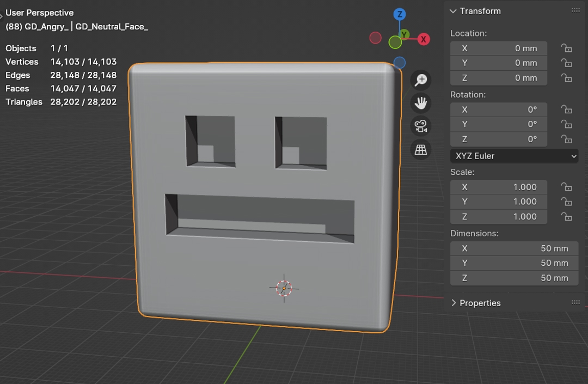Click the zoom magnifier viewport icon
This screenshot has height=384, width=588.
pos(420,80)
